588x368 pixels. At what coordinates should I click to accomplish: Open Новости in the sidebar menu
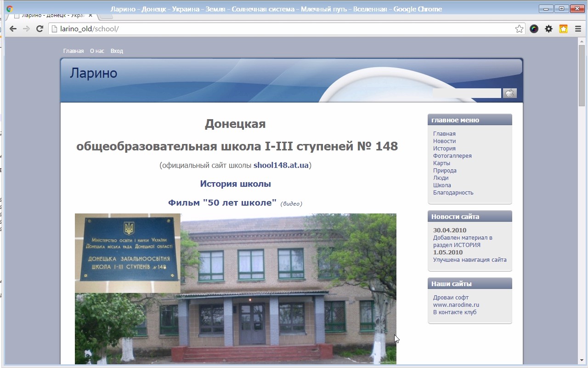[x=444, y=141]
